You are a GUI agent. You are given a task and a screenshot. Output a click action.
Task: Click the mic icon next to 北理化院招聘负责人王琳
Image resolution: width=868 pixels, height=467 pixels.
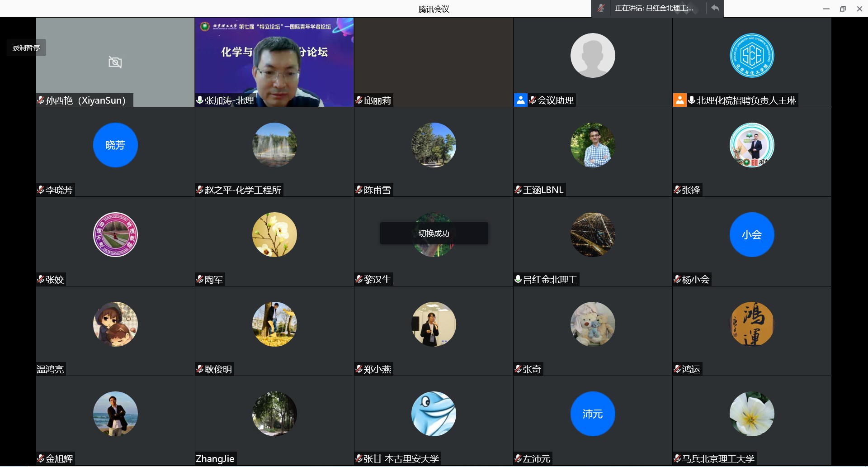(x=692, y=100)
